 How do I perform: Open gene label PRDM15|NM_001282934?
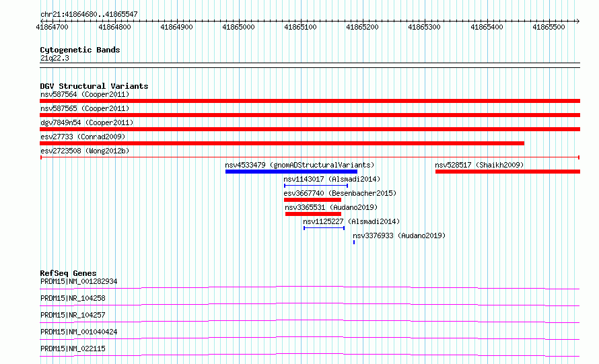click(x=79, y=281)
